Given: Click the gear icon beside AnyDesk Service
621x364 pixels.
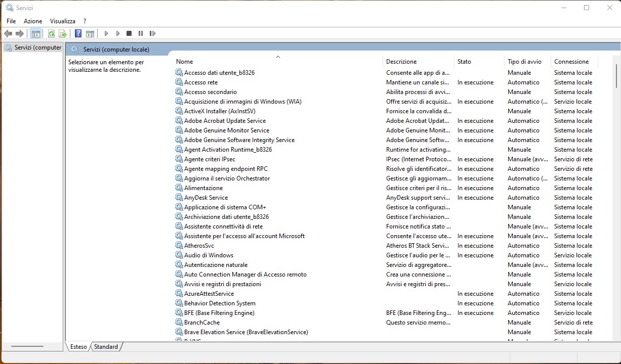Looking at the screenshot, I should click(x=179, y=198).
